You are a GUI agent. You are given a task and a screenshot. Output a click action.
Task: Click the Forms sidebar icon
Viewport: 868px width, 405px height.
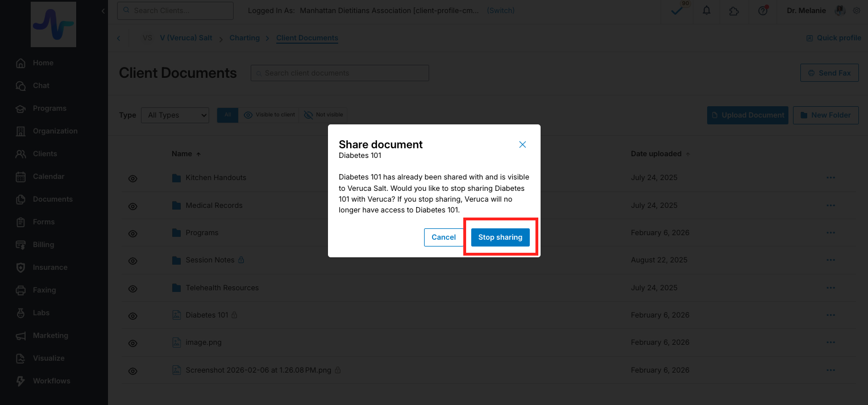click(21, 222)
